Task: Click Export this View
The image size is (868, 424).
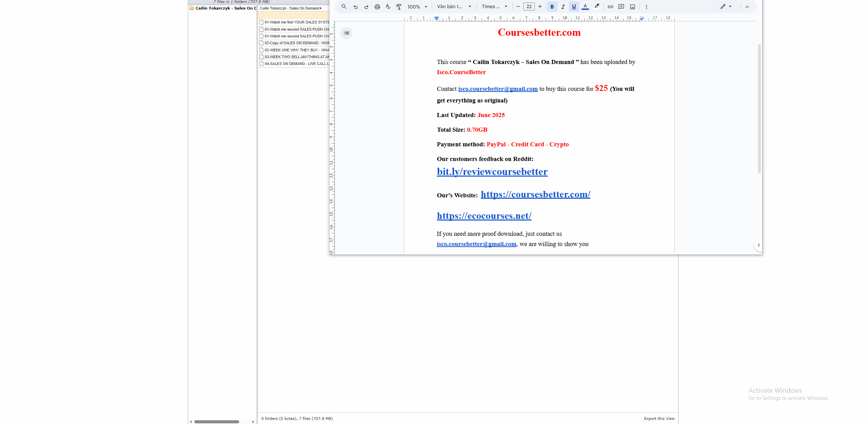Action: [x=659, y=419]
